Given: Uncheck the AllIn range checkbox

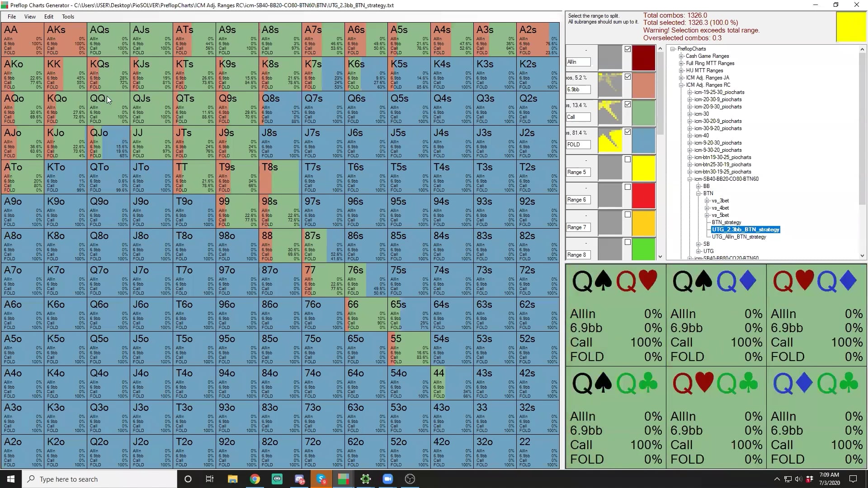Looking at the screenshot, I should [x=627, y=49].
